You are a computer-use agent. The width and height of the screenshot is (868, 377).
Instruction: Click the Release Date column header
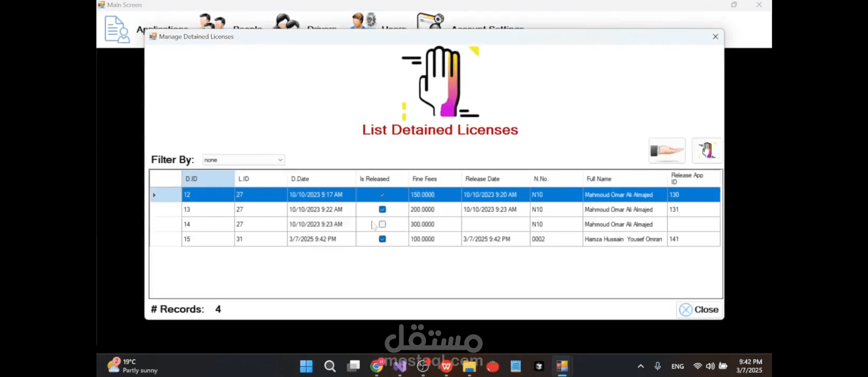pyautogui.click(x=495, y=179)
